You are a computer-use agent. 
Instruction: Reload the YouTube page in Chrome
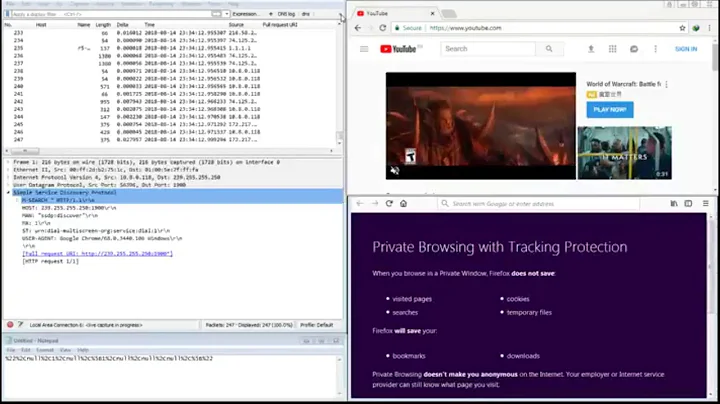click(x=382, y=28)
